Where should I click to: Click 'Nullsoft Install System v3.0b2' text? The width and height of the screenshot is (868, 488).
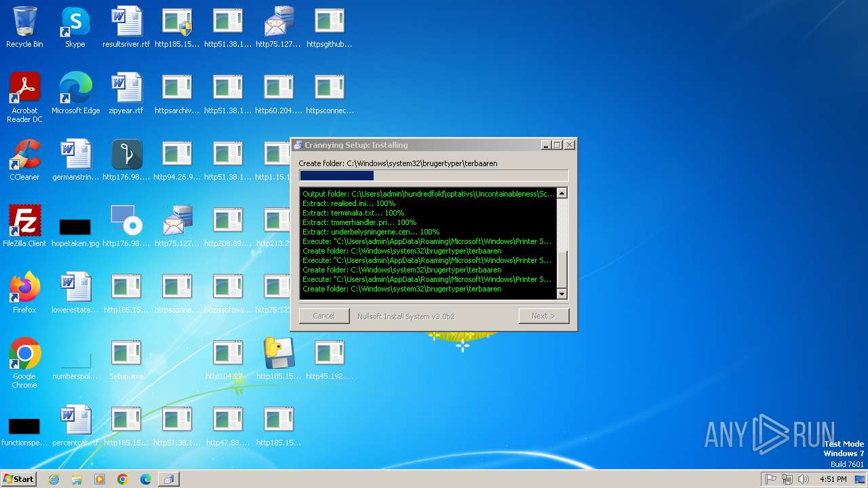point(406,317)
